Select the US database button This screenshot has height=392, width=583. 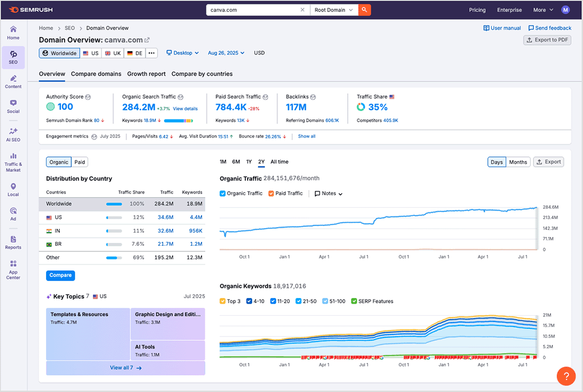click(x=91, y=53)
